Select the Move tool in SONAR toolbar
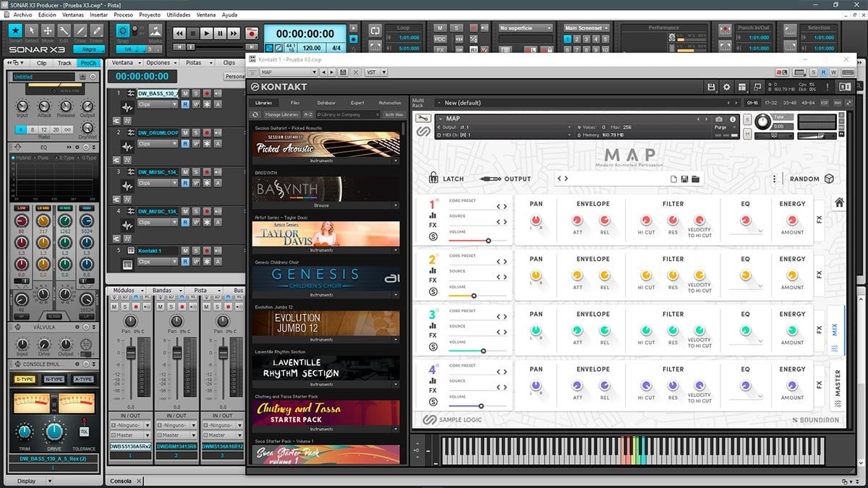The width and height of the screenshot is (868, 488). [x=48, y=31]
